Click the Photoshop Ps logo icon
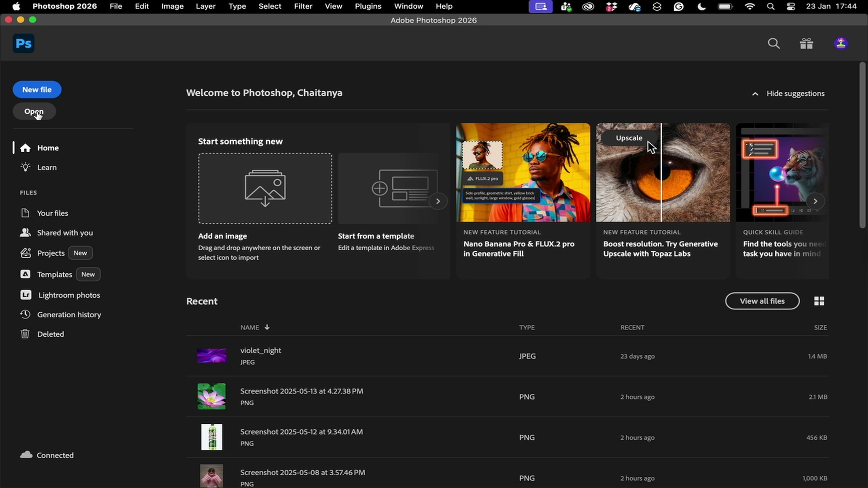868x488 pixels. point(24,44)
